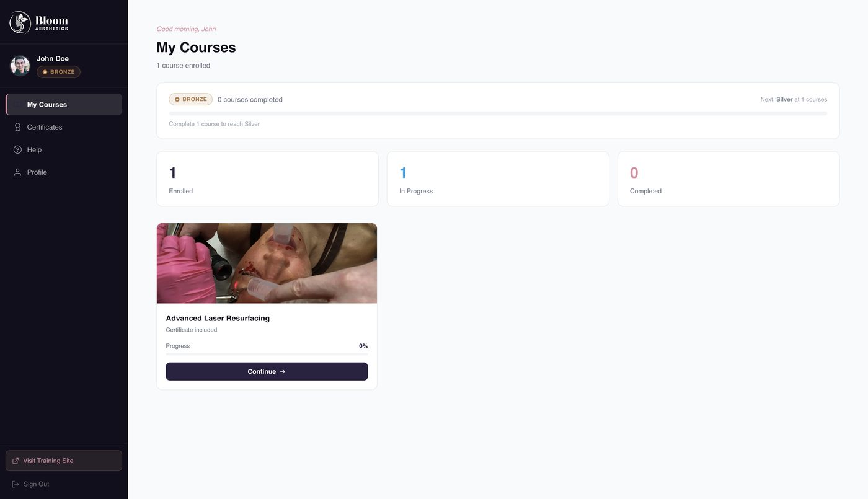Viewport: 868px width, 499px height.
Task: Click the Sign Out arrow icon
Action: point(15,484)
